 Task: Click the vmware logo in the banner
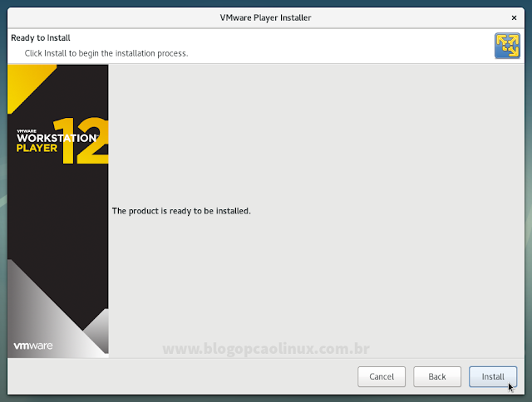coord(33,346)
